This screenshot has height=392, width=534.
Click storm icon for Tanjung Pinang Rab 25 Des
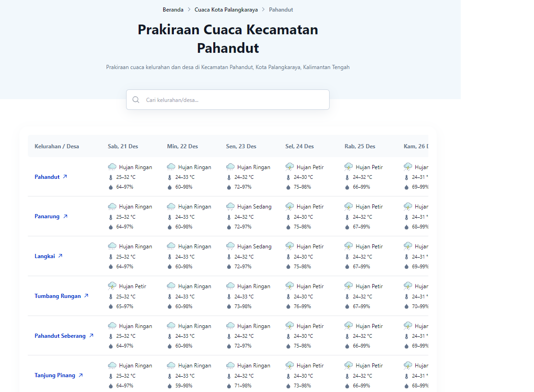349,365
